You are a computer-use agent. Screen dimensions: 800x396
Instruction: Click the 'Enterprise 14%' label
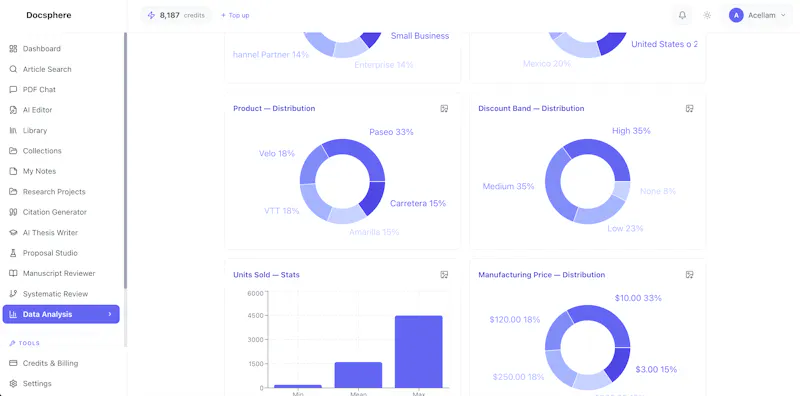tap(384, 65)
